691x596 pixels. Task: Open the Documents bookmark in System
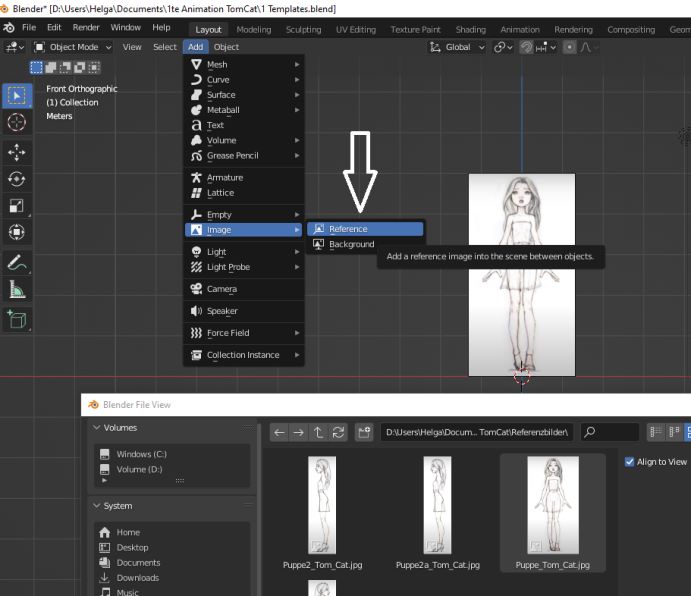pos(138,563)
